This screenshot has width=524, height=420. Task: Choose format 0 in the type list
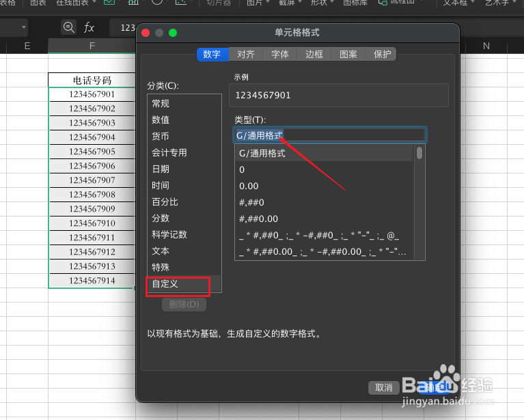click(x=324, y=170)
